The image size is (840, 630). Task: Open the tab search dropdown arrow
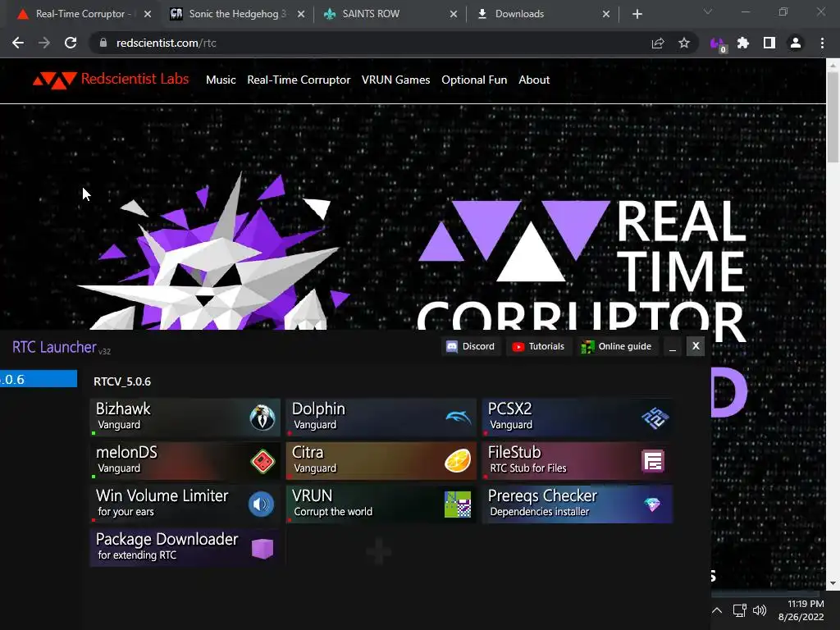tap(708, 11)
